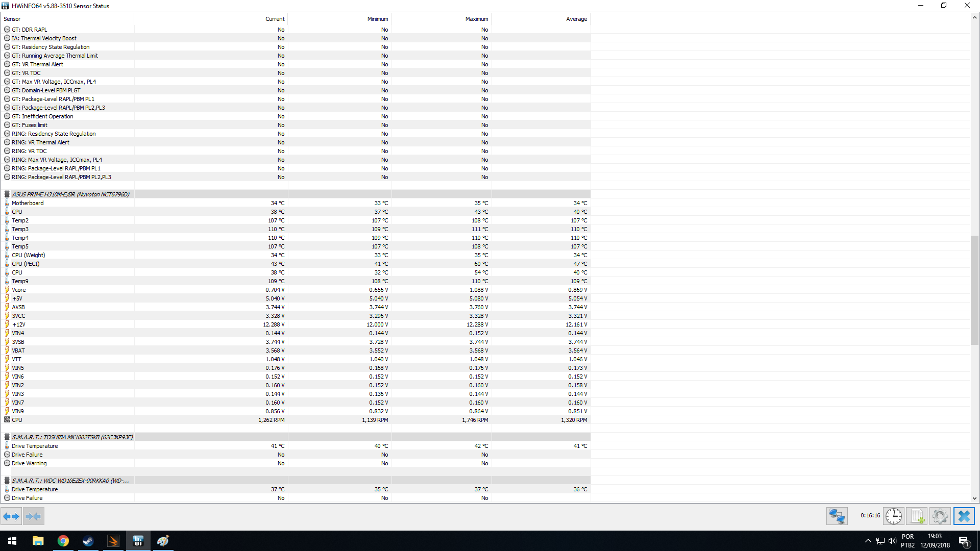Click the +12V average value 12.161 V
Viewport: 980px width, 551px height.
click(576, 324)
